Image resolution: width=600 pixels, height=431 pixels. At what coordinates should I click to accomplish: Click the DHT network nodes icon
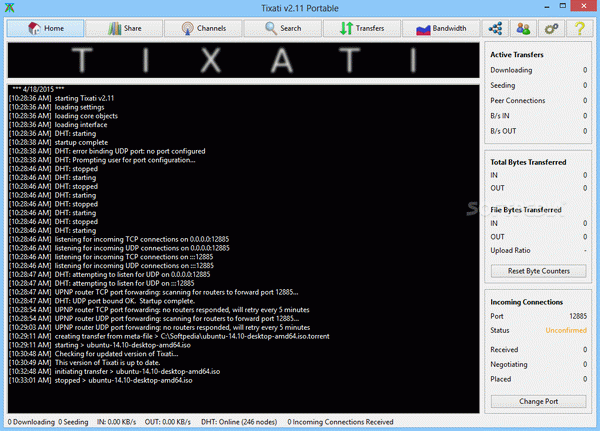click(x=495, y=28)
